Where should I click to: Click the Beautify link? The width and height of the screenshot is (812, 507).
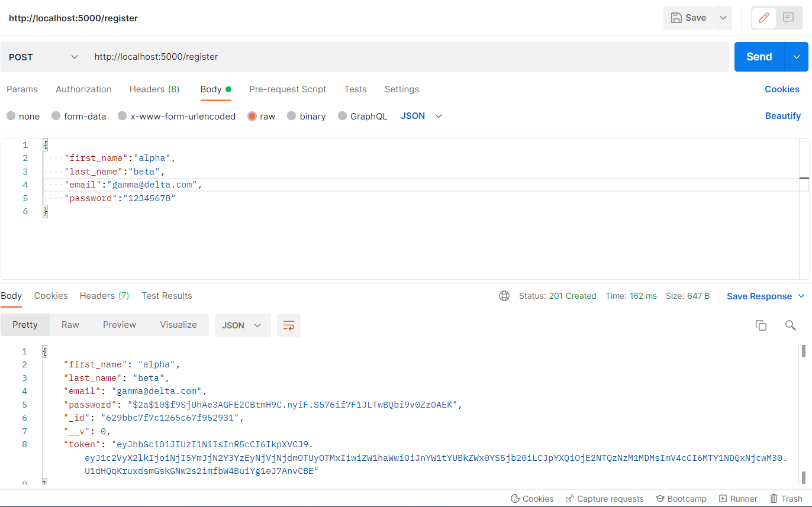click(782, 116)
